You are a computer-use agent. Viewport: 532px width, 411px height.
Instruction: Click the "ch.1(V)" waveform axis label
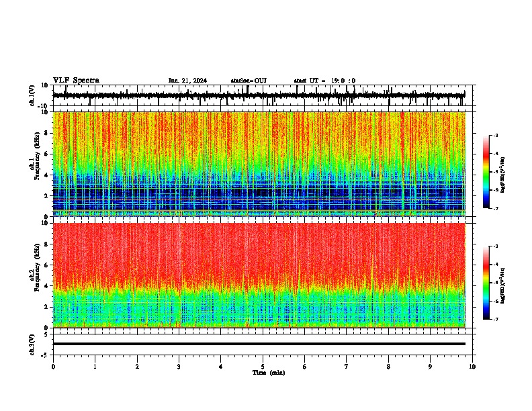click(x=32, y=95)
